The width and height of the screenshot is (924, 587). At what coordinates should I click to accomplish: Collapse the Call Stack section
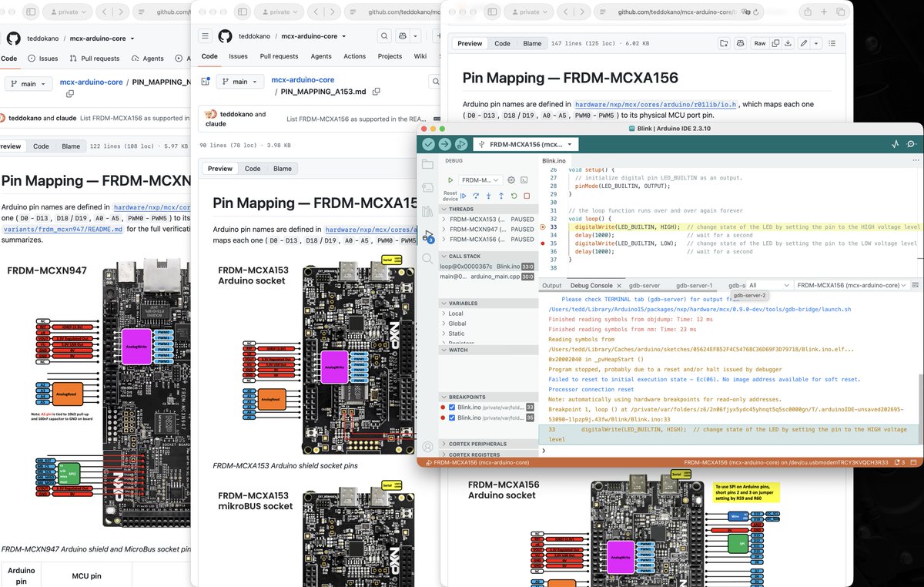(487, 256)
